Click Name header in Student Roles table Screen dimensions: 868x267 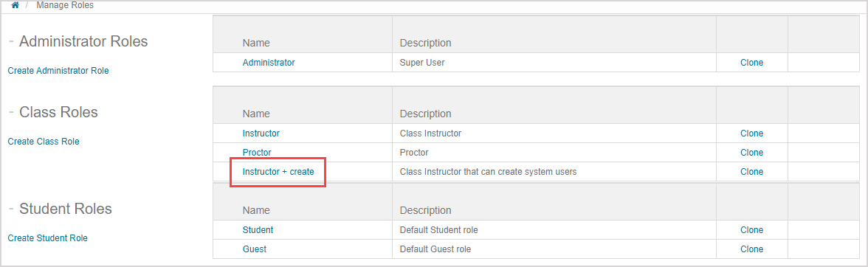tap(255, 210)
